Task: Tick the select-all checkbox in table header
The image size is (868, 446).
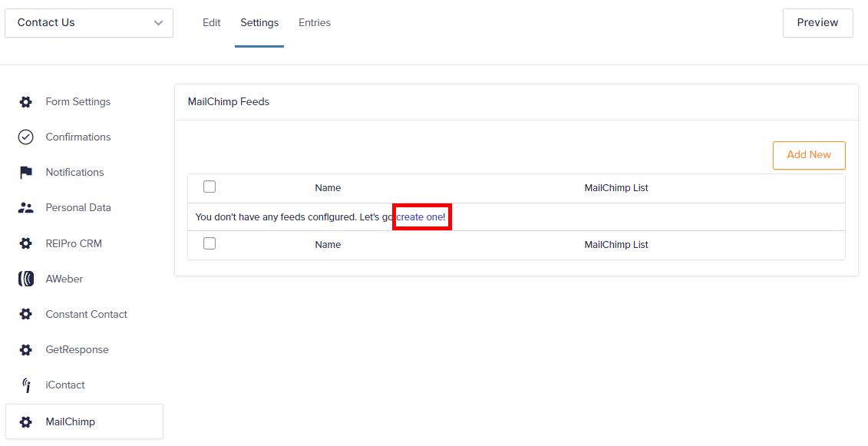Action: (210, 187)
